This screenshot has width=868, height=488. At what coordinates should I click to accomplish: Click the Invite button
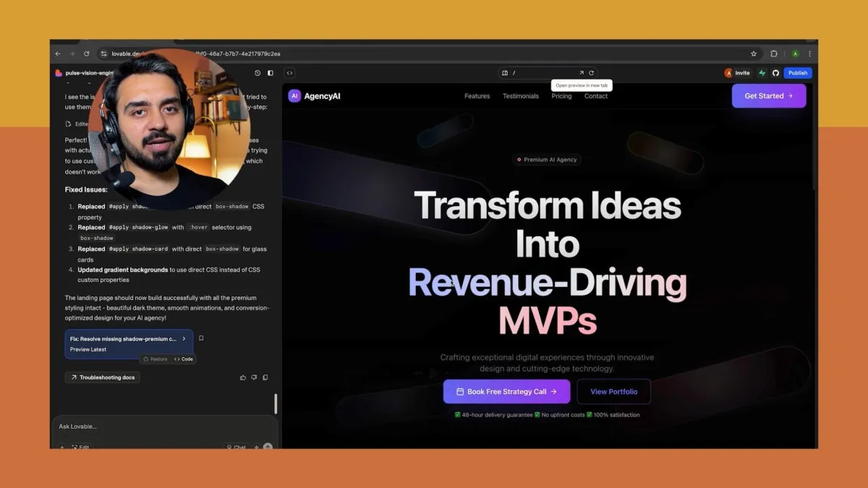738,73
